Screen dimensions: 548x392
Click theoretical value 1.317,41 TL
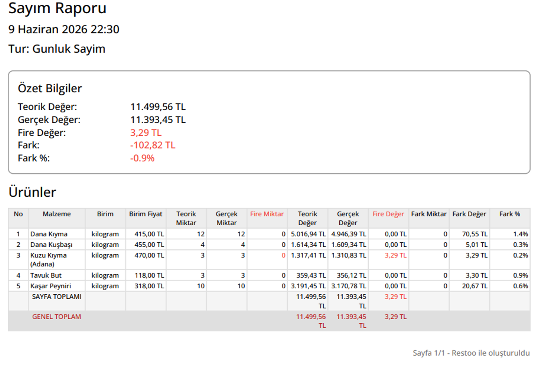click(x=308, y=255)
